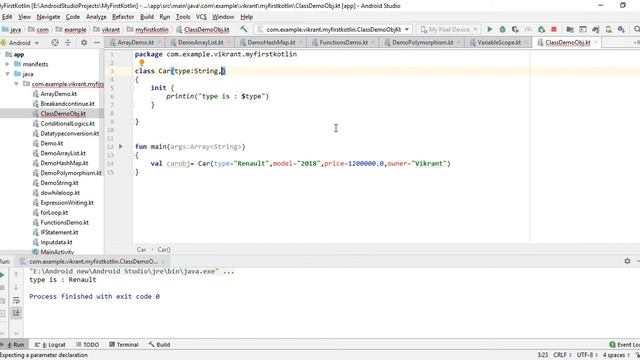Viewport: 640px width, 360px height.
Task: Open the VCS menu
Action: click(201, 17)
